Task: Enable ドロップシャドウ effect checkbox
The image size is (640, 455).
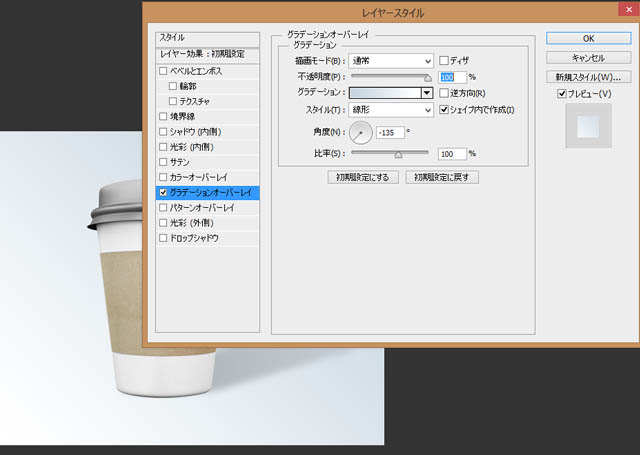Action: (x=163, y=238)
